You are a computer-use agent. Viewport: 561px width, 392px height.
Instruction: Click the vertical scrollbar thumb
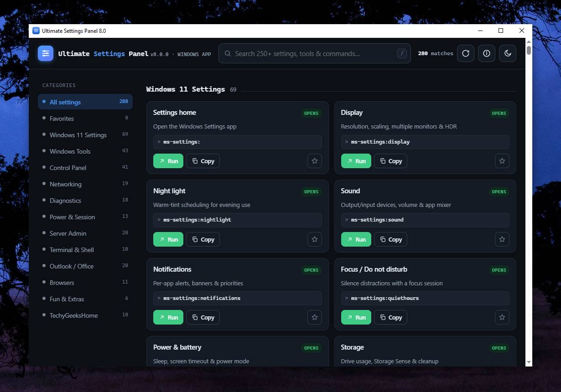pos(529,50)
